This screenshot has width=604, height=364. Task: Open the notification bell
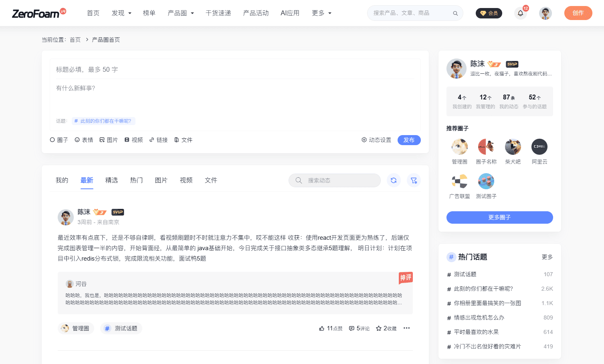coord(520,13)
